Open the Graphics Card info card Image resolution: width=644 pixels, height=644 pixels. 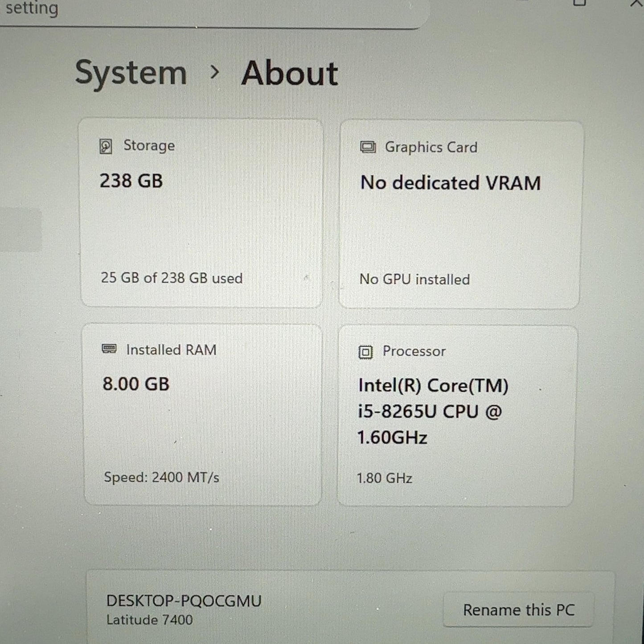[460, 215]
